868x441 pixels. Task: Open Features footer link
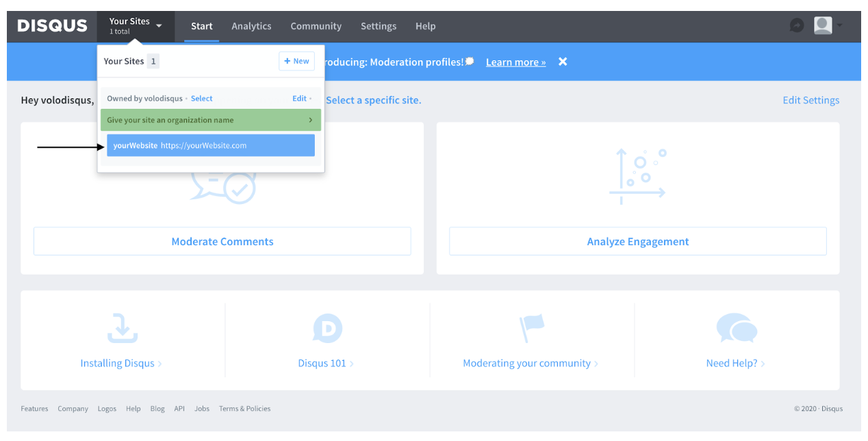(x=34, y=409)
